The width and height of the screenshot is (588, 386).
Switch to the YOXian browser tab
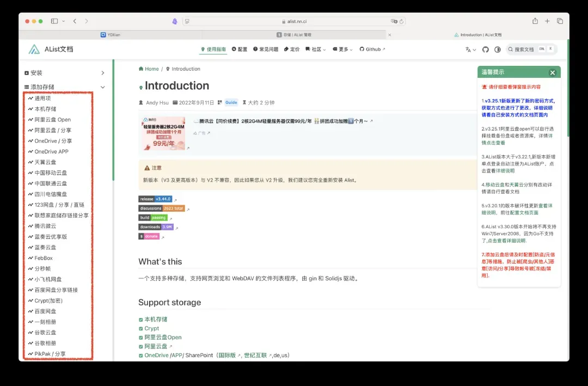pos(111,35)
